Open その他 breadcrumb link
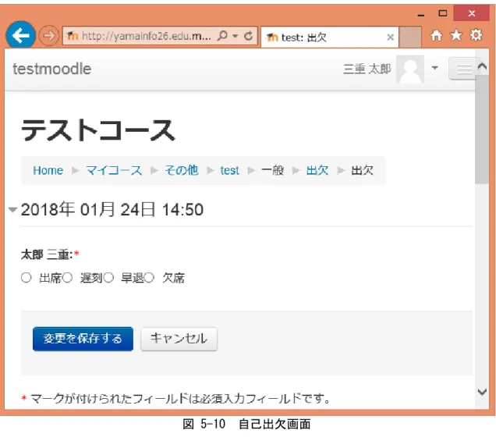 [x=182, y=171]
